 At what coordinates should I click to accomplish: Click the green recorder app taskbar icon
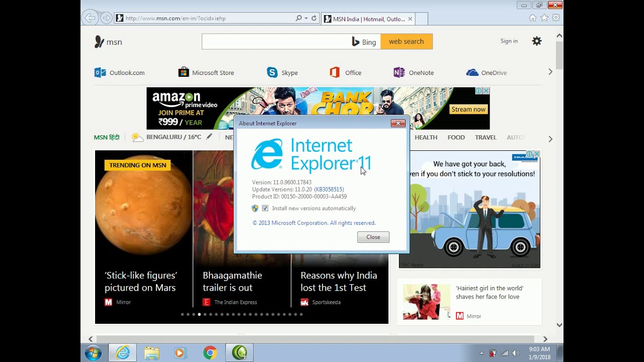pos(239,353)
